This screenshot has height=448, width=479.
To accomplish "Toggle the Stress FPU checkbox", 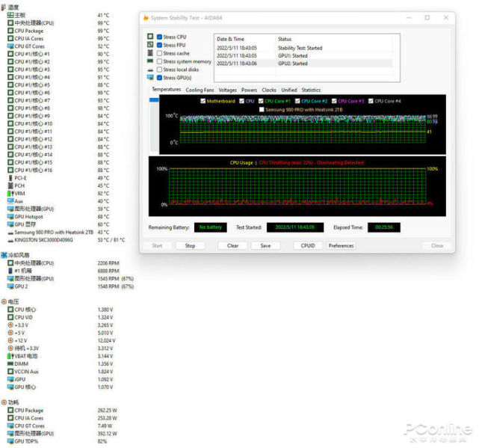I will [x=159, y=46].
